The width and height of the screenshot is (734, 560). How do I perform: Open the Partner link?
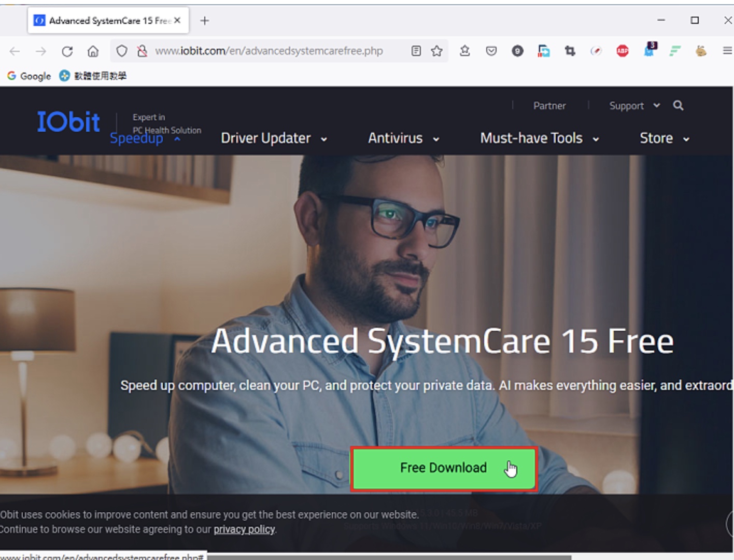pos(549,106)
